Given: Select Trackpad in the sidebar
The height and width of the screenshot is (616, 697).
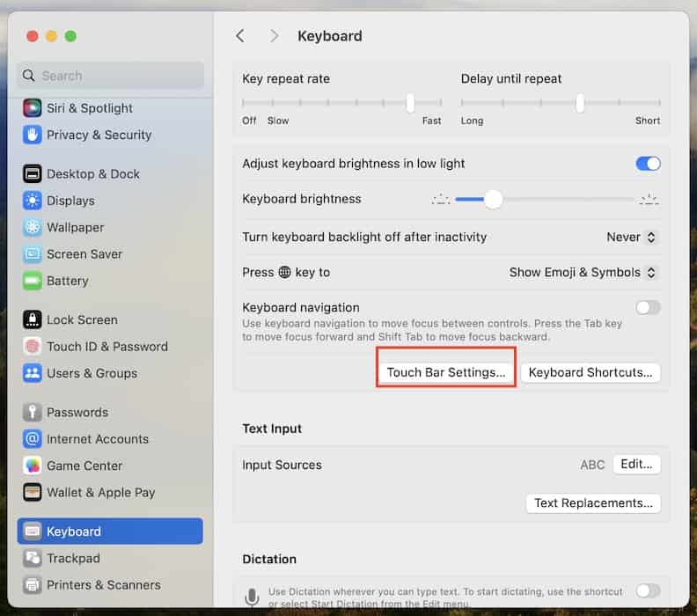Looking at the screenshot, I should pyautogui.click(x=73, y=558).
